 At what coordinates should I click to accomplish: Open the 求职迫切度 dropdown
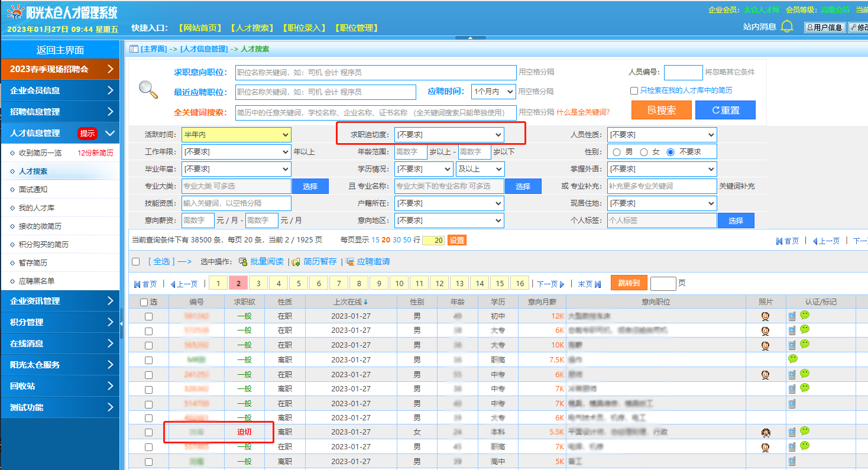pyautogui.click(x=449, y=135)
